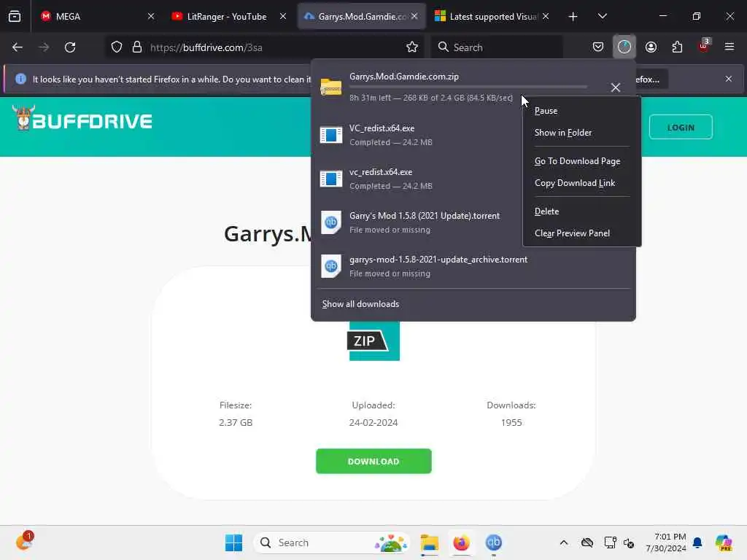Close the LitRanger - YouTube tab

283,16
